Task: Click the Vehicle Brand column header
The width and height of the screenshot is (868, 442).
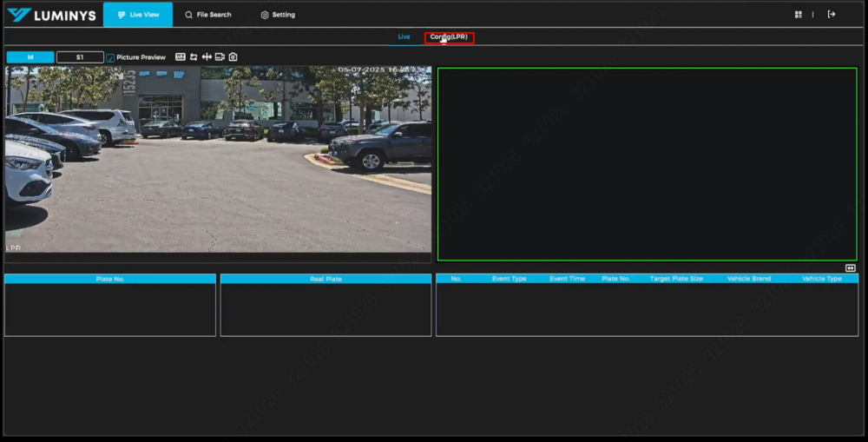Action: (749, 279)
